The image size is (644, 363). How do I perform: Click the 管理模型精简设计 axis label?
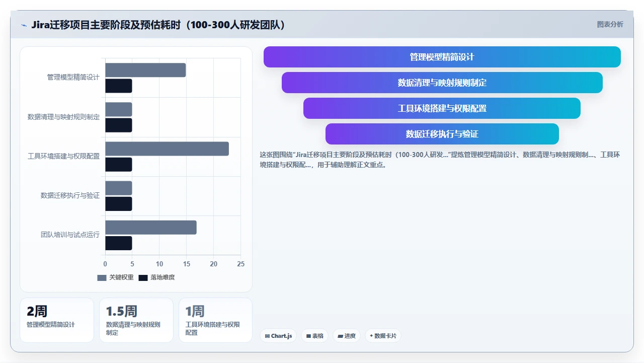73,78
